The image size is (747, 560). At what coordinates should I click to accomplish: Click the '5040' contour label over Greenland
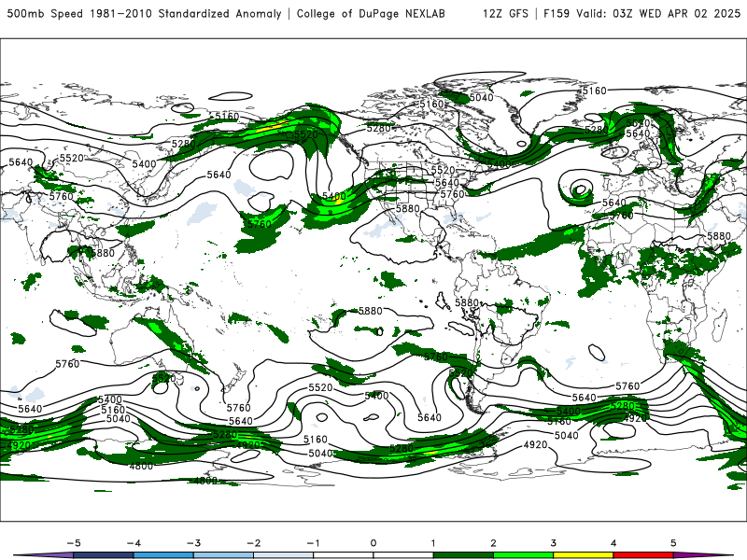(x=481, y=98)
